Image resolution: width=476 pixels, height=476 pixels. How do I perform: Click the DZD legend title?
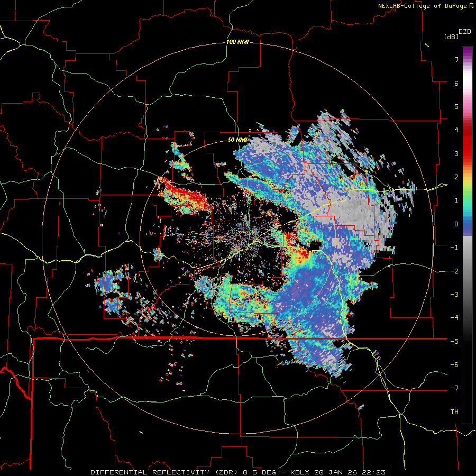(x=465, y=32)
